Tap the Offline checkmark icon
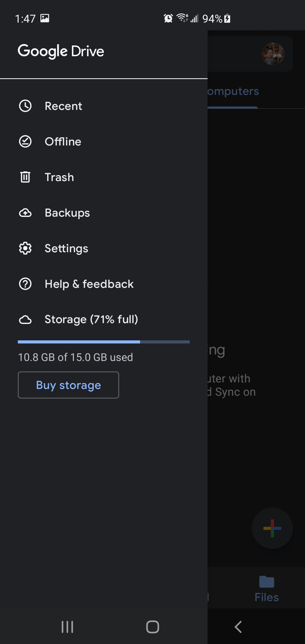 pos(25,142)
